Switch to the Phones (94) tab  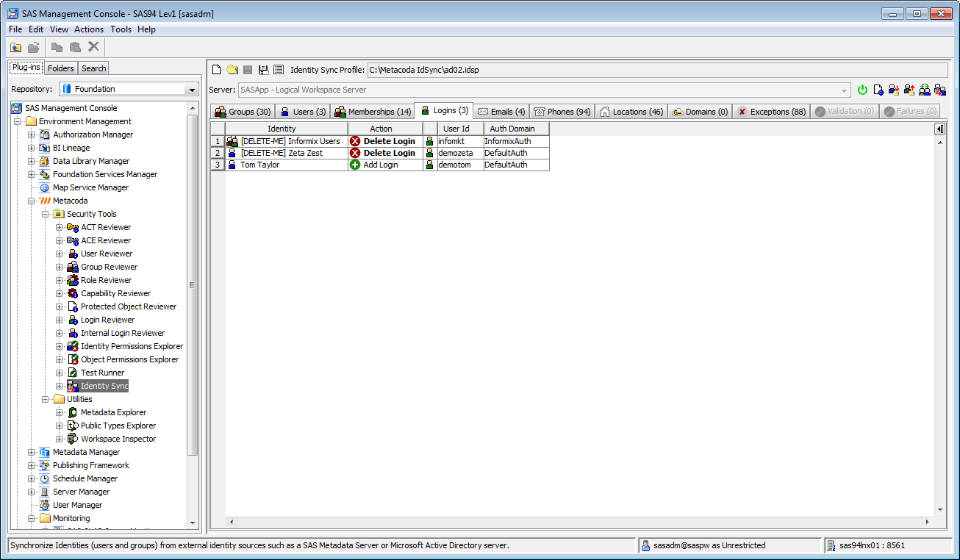(x=562, y=112)
